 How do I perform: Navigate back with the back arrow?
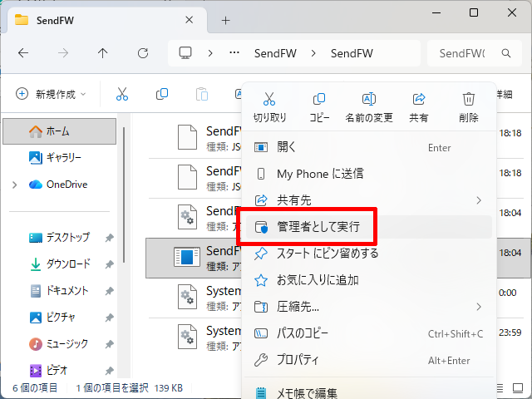click(23, 53)
